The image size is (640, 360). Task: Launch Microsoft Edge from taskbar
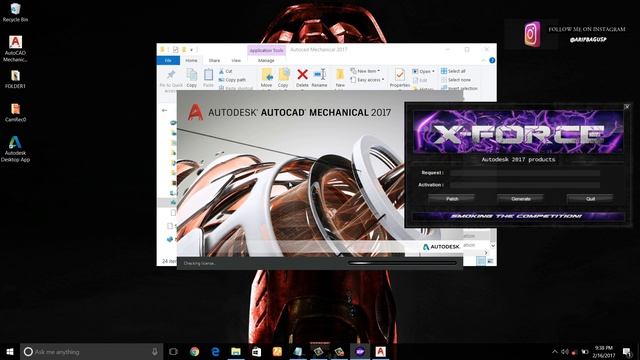coord(215,351)
